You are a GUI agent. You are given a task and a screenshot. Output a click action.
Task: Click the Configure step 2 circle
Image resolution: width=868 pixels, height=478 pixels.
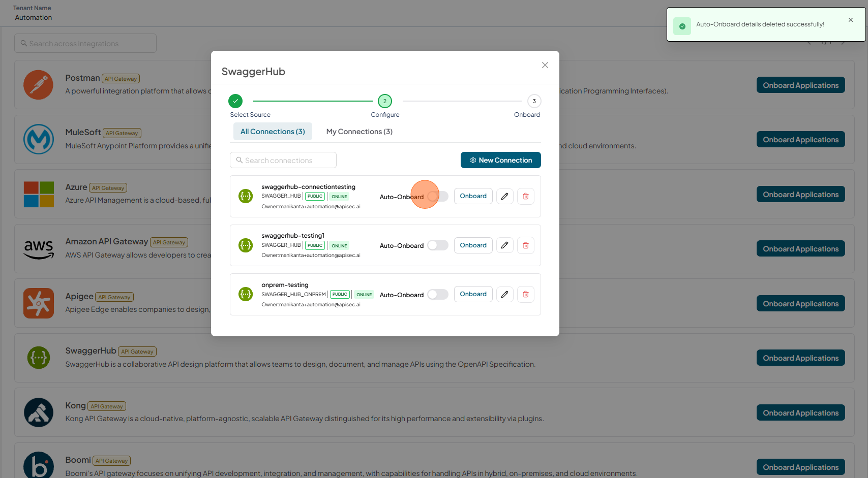pos(385,101)
